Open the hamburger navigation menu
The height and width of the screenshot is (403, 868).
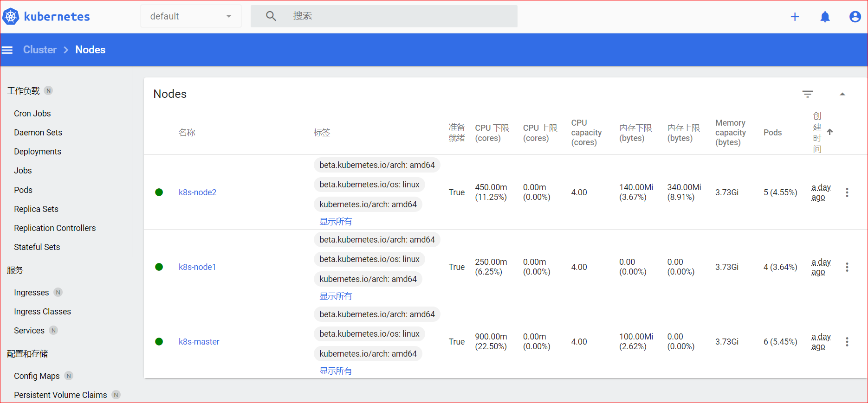pos(7,50)
